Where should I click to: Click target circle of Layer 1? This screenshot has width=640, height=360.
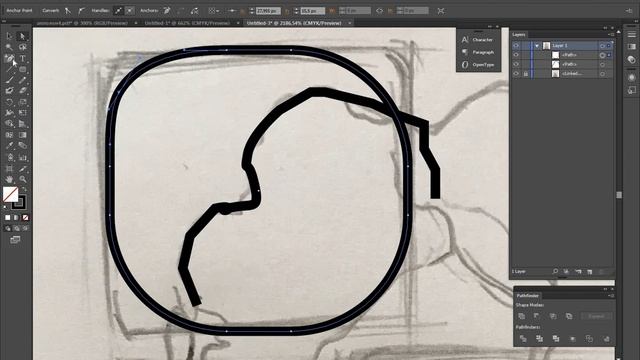click(x=602, y=46)
